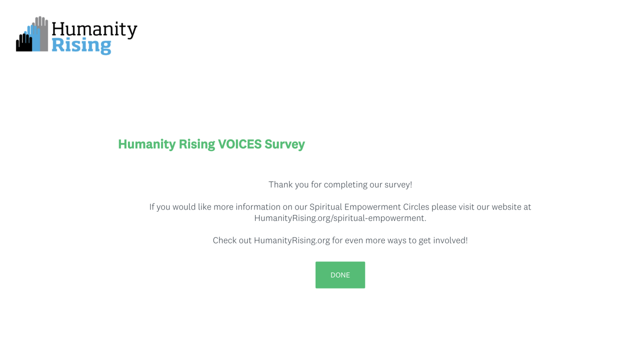The image size is (640, 364).
Task: Click "Check out" in the last line
Action: point(232,240)
